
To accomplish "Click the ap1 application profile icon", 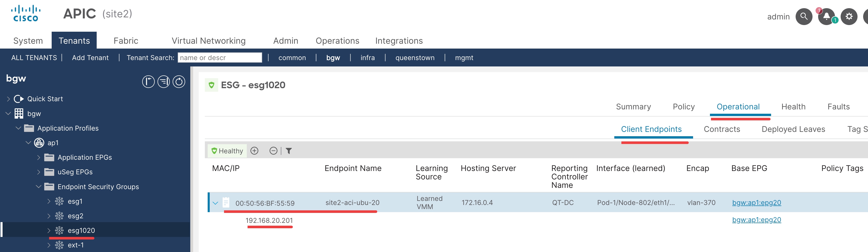I will point(39,143).
